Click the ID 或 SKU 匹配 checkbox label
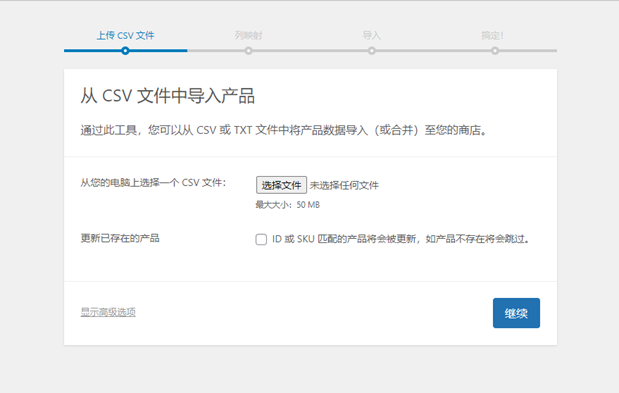The width and height of the screenshot is (619, 393). coord(401,239)
